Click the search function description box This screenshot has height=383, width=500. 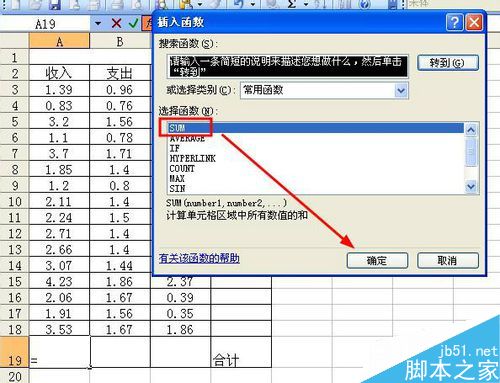tap(287, 66)
